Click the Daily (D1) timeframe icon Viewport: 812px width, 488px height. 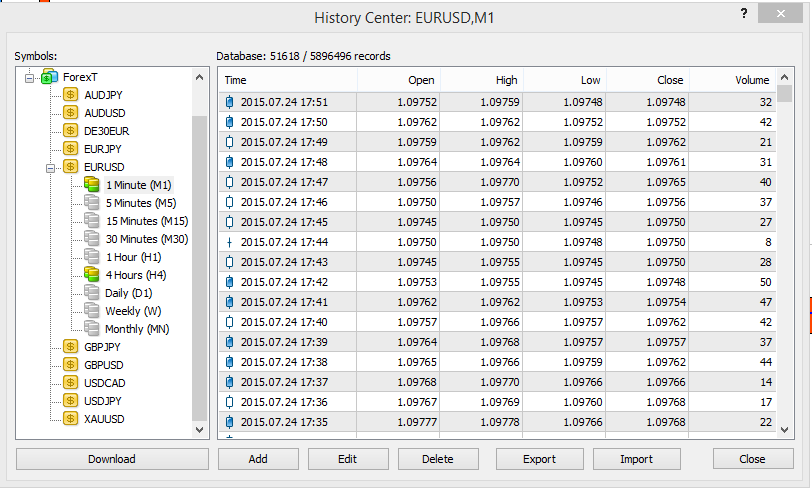coord(92,293)
